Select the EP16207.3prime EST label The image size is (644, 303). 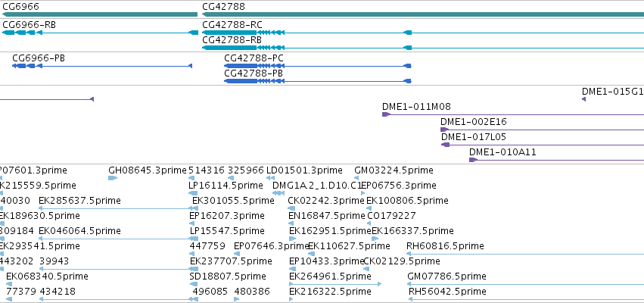(227, 216)
